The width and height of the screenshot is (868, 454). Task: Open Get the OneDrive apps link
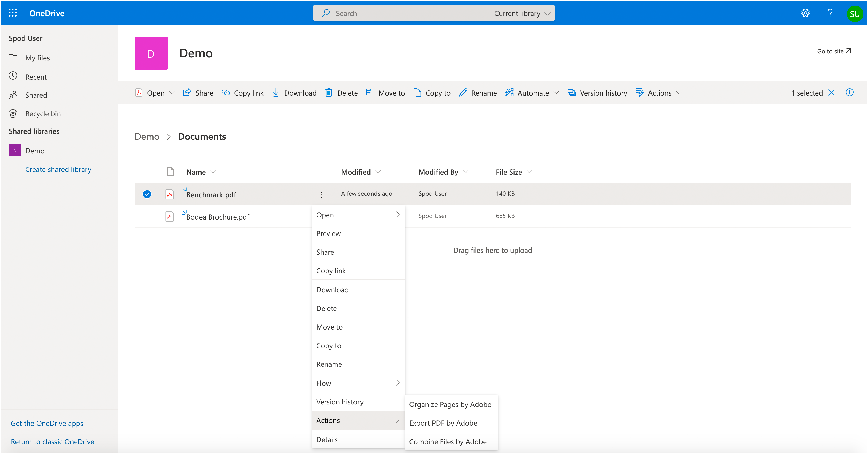(x=47, y=423)
